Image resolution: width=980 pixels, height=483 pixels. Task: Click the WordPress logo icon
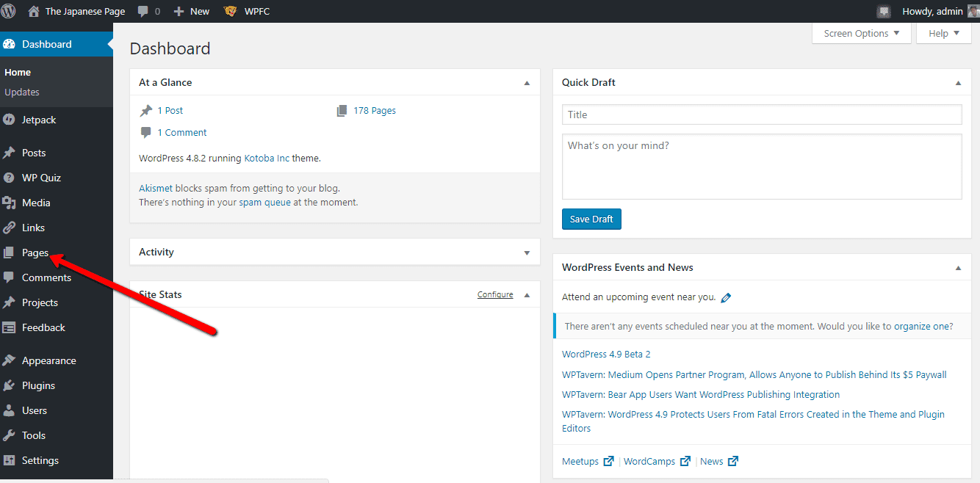[x=9, y=11]
